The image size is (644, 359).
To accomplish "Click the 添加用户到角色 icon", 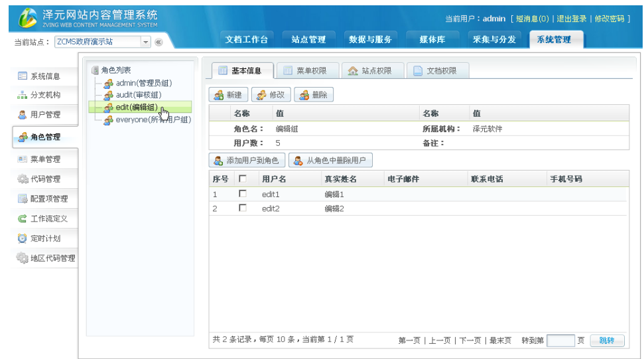I will coord(218,161).
